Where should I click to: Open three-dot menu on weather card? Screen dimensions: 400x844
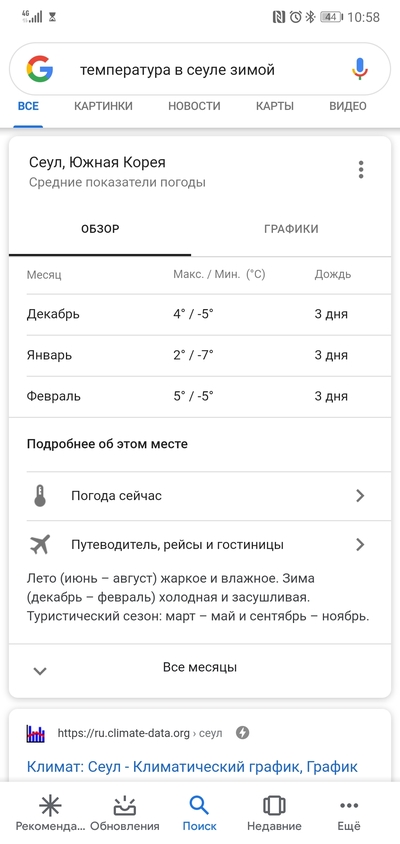[361, 170]
